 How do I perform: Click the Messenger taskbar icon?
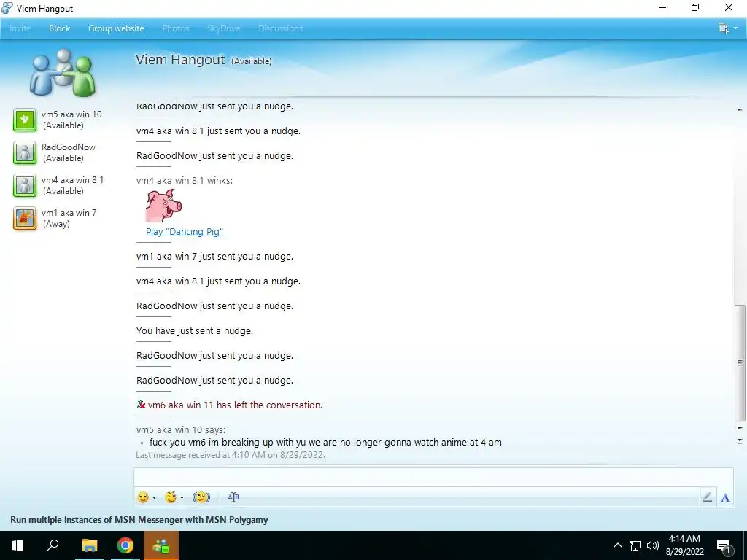pos(160,545)
